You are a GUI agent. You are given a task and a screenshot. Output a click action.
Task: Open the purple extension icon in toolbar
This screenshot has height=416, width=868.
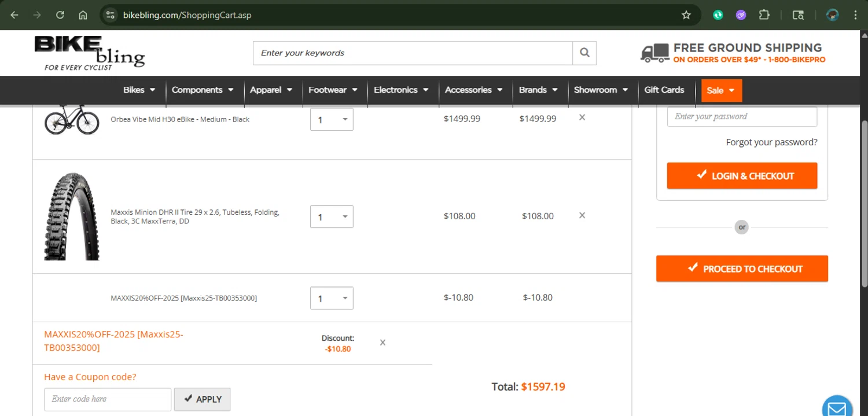pyautogui.click(x=741, y=15)
